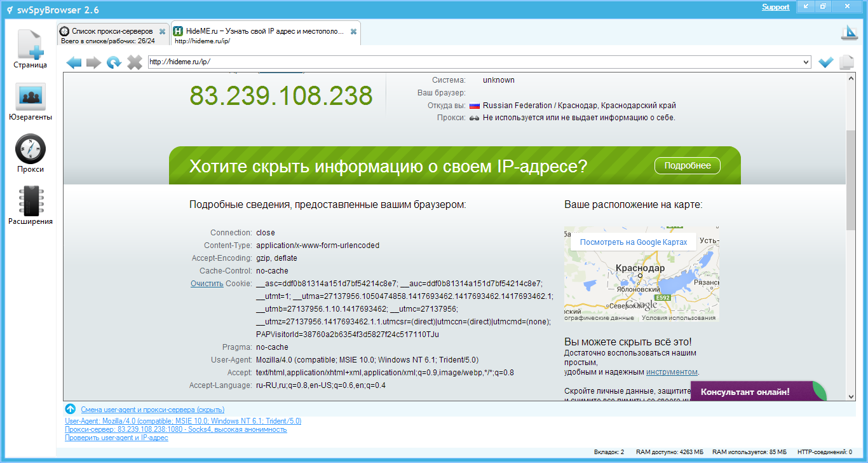Expand the address bar dropdown
Screen dimensions: 868x463
807,62
